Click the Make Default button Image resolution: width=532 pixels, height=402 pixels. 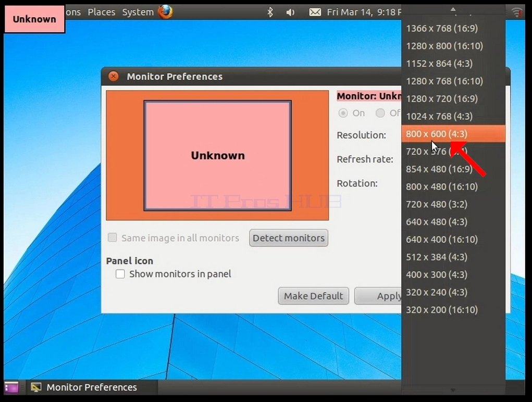(314, 296)
